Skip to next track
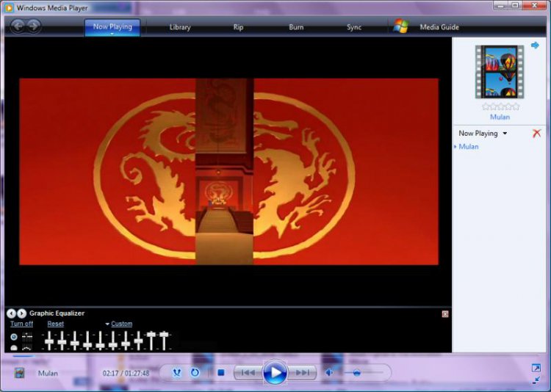The width and height of the screenshot is (551, 392). (302, 372)
